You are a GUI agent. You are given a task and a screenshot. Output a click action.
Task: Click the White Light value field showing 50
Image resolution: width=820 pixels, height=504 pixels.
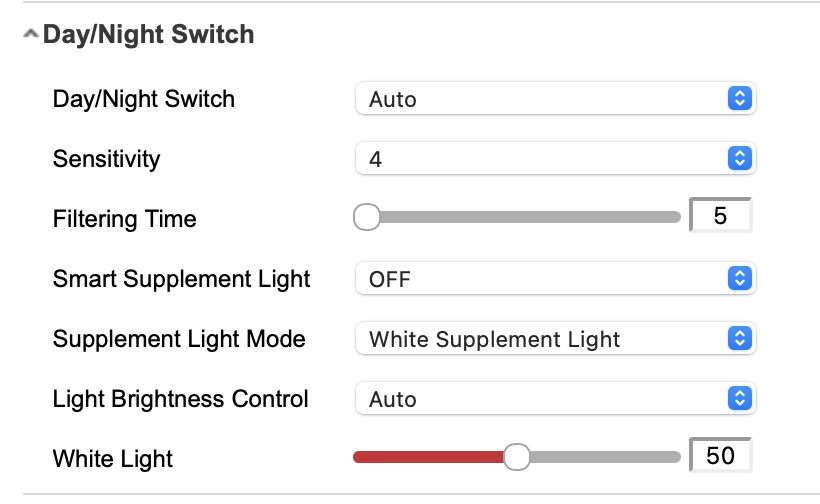click(720, 456)
